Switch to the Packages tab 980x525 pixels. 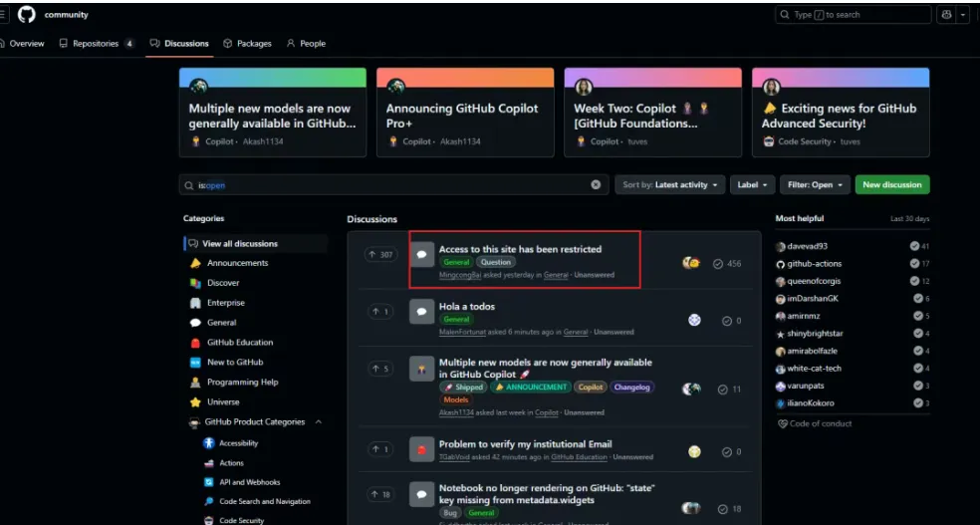pos(248,44)
